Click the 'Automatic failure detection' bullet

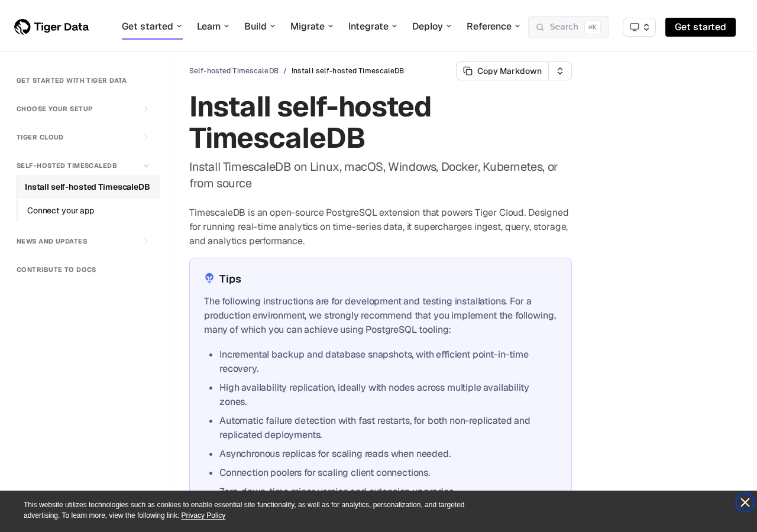375,428
